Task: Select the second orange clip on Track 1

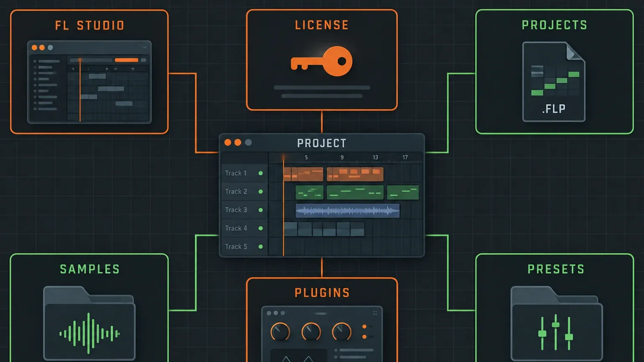Action: [x=355, y=174]
